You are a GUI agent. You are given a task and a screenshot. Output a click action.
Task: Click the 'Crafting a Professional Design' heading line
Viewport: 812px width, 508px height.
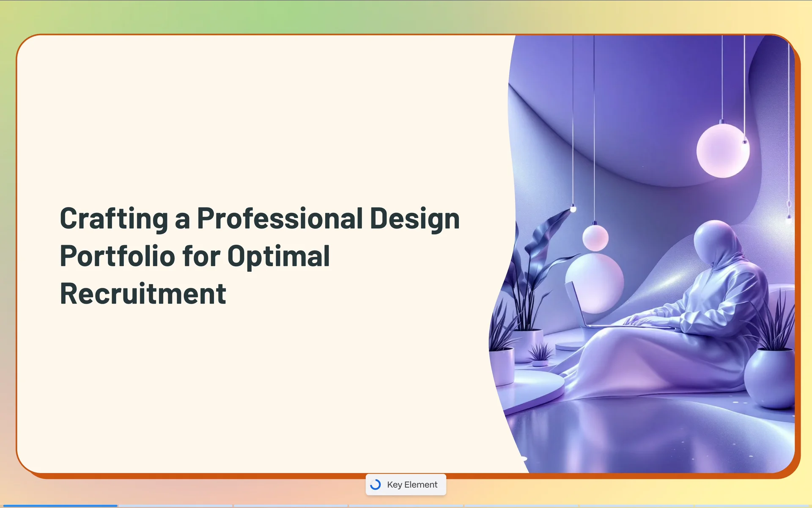pos(260,219)
